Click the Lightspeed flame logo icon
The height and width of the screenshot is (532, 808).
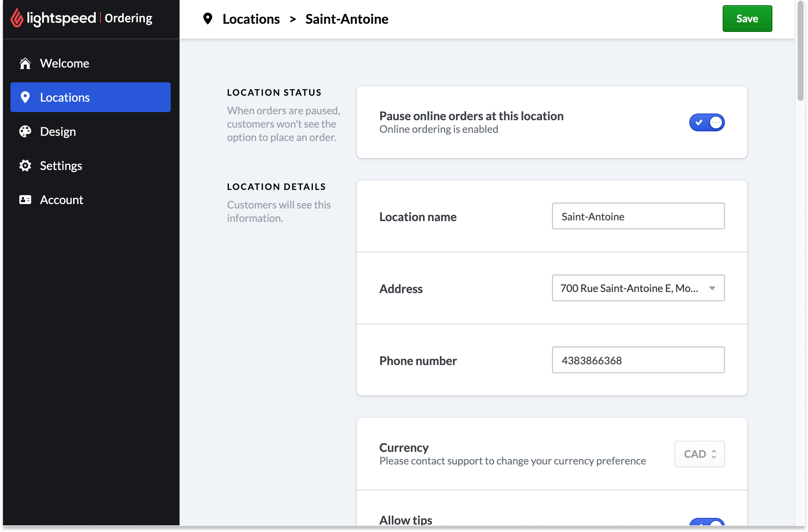pos(17,18)
